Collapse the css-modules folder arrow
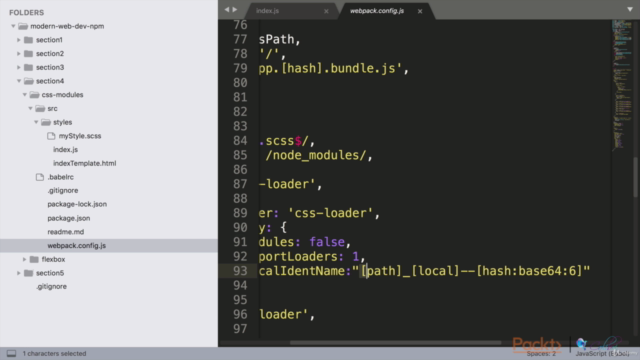The image size is (640, 360). click(24, 95)
